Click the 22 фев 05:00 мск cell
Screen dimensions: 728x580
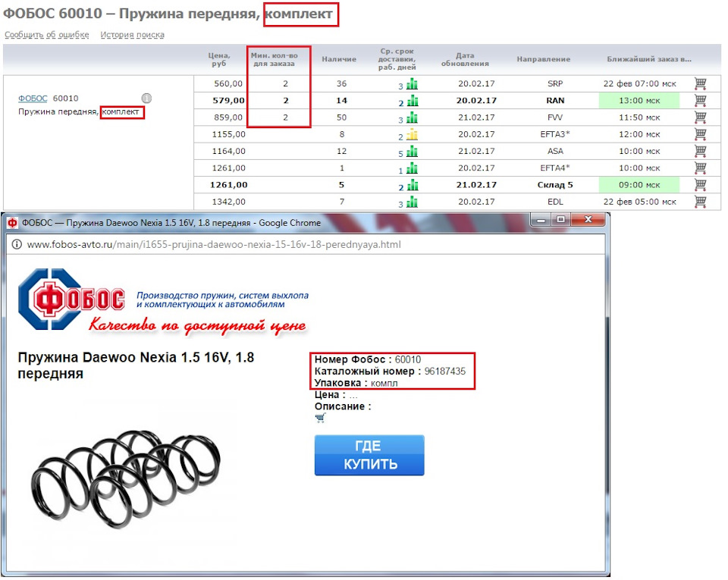640,202
